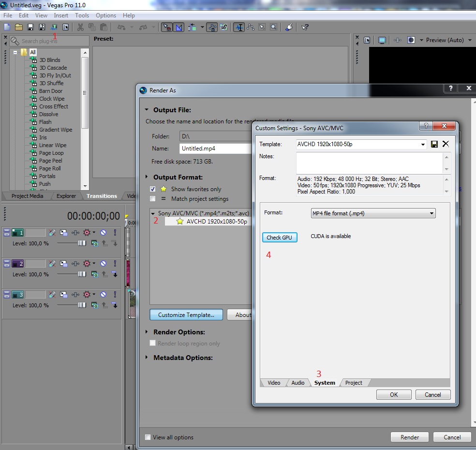
Task: Switch to the Video tab
Action: [x=274, y=383]
